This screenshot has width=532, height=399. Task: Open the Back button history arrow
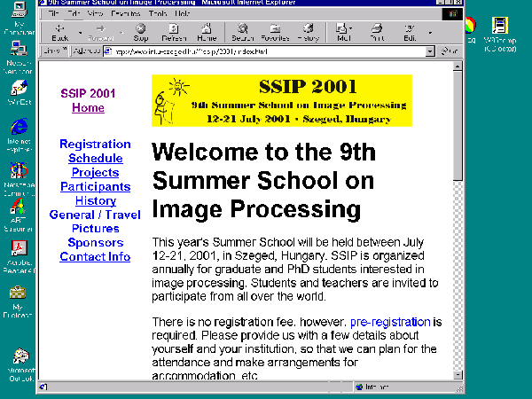coord(80,33)
